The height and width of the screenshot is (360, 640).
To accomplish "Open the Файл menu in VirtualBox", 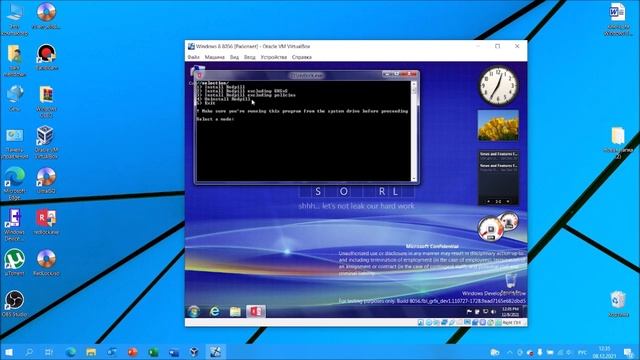I will tap(193, 57).
